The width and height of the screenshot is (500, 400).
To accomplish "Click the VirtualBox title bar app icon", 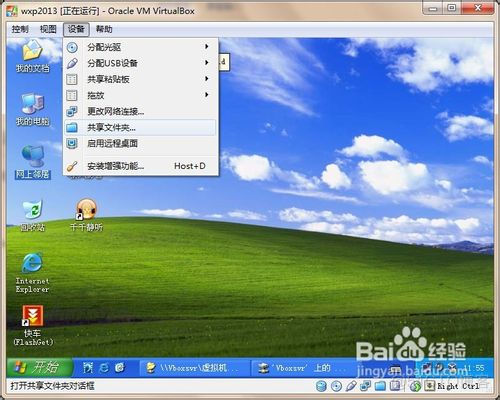I will pos(12,11).
